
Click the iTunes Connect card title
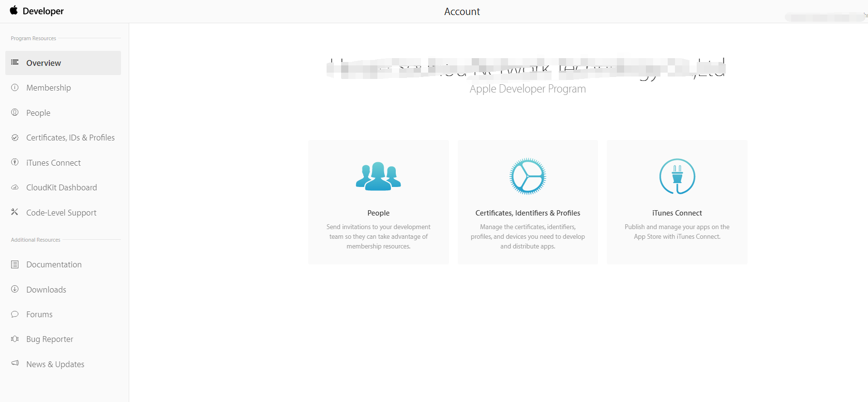pyautogui.click(x=677, y=213)
